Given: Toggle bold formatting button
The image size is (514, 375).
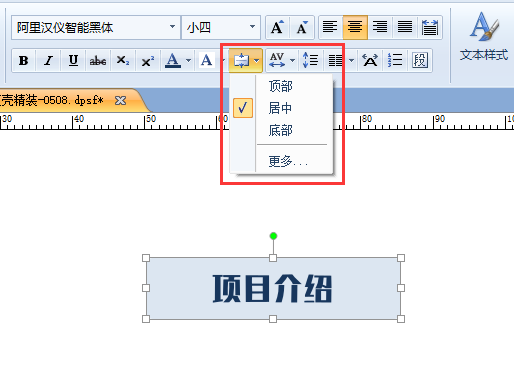Looking at the screenshot, I should [x=24, y=61].
